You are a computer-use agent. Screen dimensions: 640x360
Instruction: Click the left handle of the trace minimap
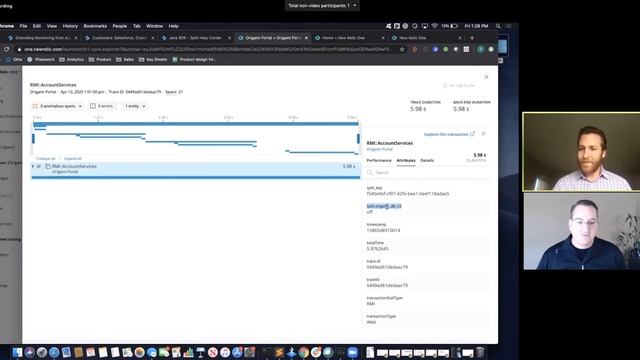click(33, 138)
